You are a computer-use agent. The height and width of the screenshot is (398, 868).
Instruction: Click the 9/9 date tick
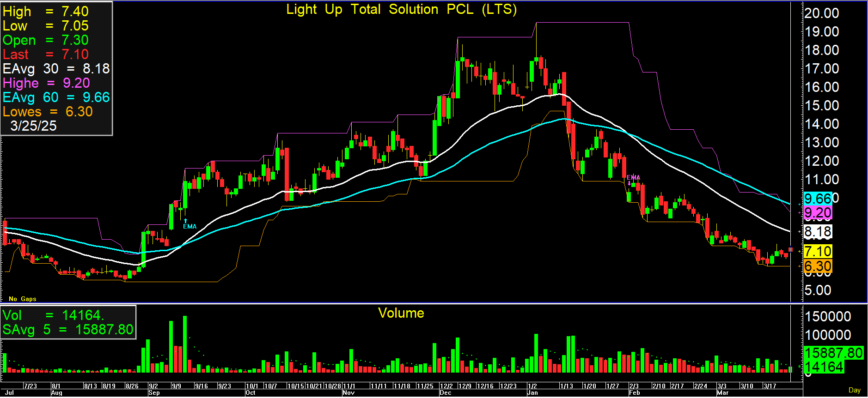[x=177, y=386]
